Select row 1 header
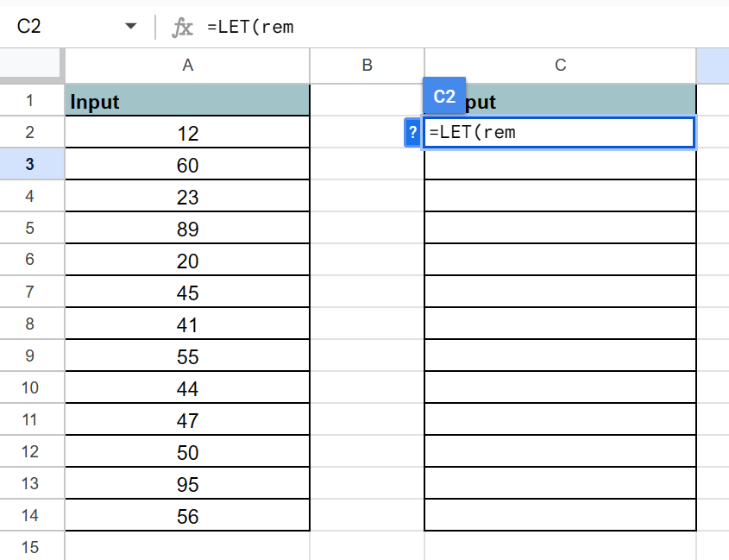Screen dimensions: 729x560 coord(30,101)
